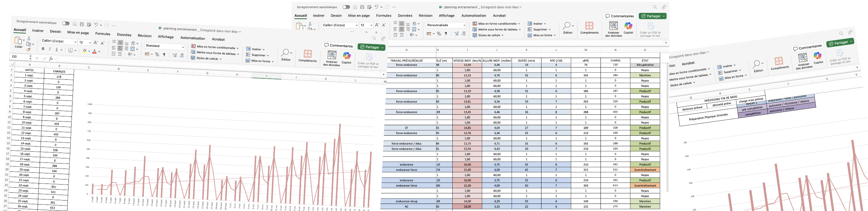Click the percent style icon in left window
Screen dimensions: 868x211
pyautogui.click(x=157, y=55)
